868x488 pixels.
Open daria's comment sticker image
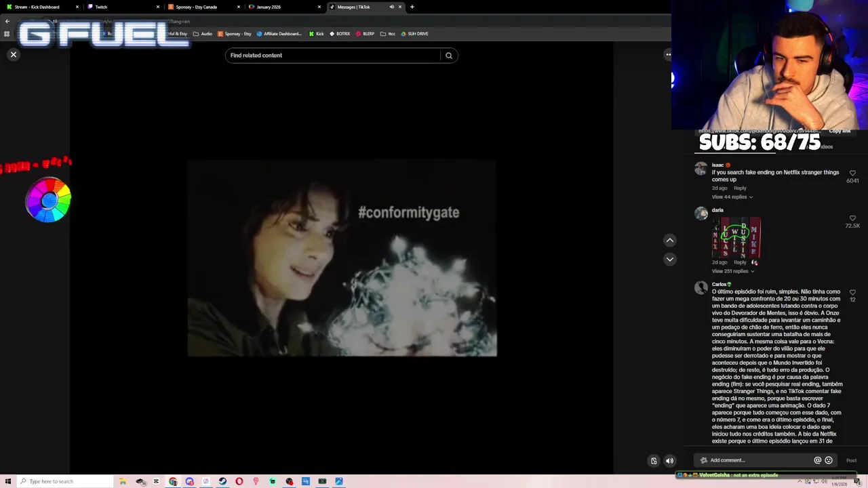736,237
